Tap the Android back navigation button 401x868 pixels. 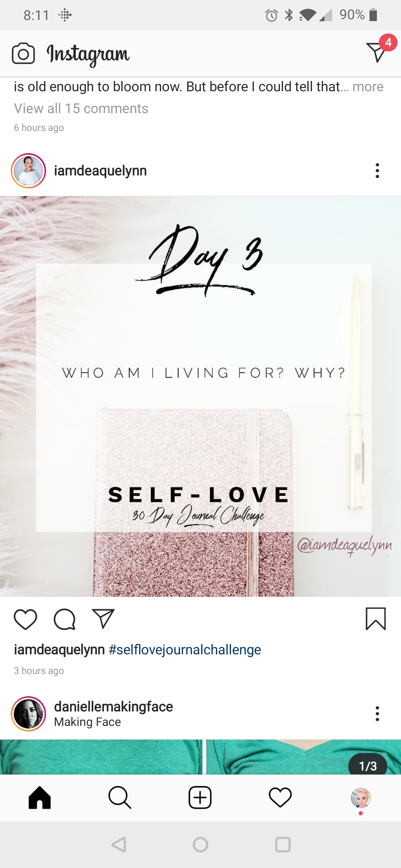tap(119, 845)
